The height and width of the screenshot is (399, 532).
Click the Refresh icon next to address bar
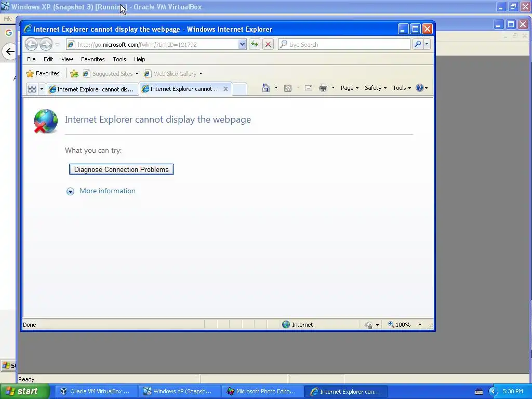coord(255,45)
